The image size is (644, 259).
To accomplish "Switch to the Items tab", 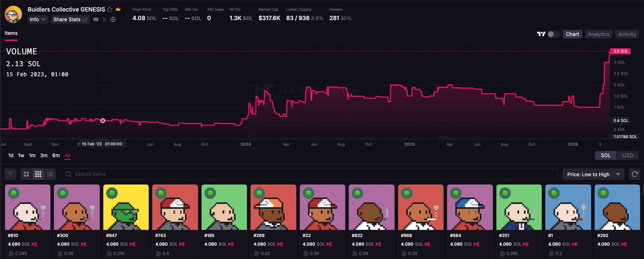I will pos(11,33).
